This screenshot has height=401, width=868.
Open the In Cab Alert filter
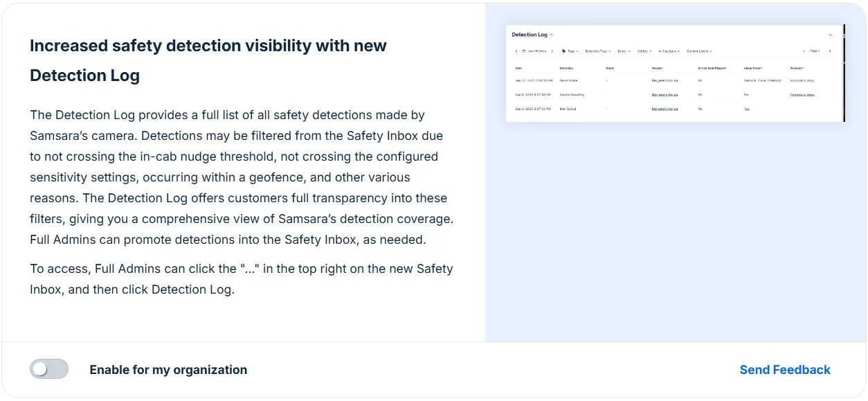point(669,51)
